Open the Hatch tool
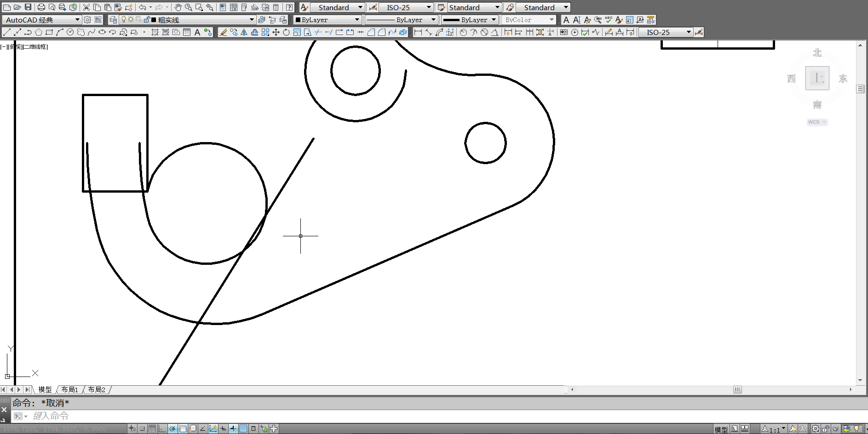The width and height of the screenshot is (868, 434). point(155,32)
